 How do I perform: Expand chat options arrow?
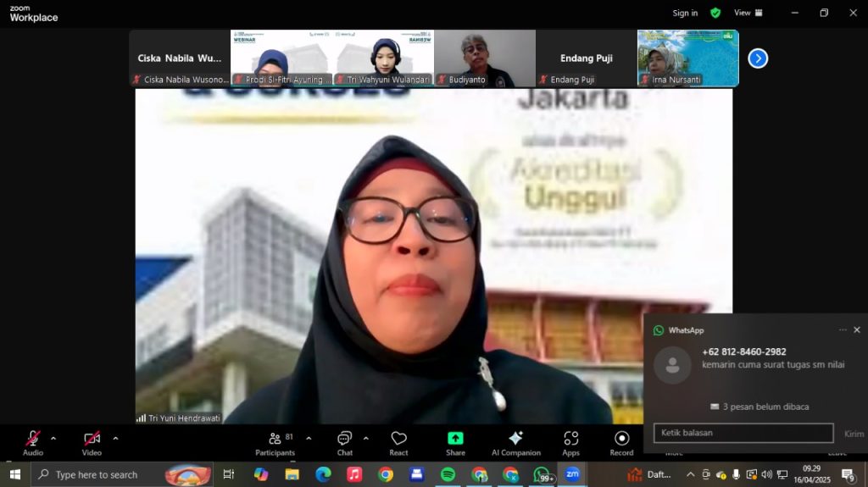pyautogui.click(x=366, y=439)
